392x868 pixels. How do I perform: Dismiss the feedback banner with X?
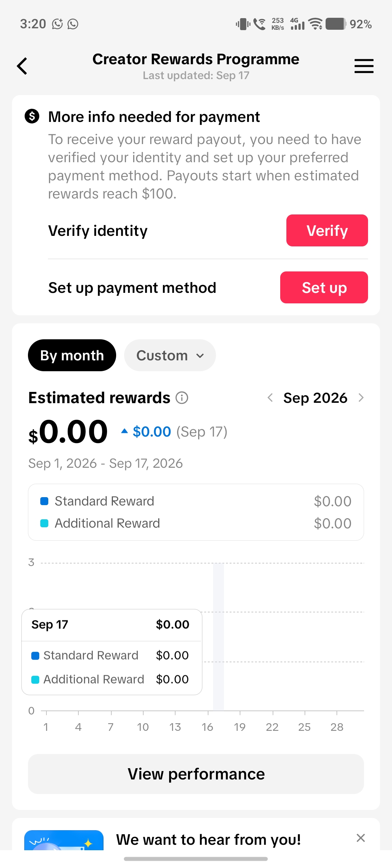click(360, 838)
